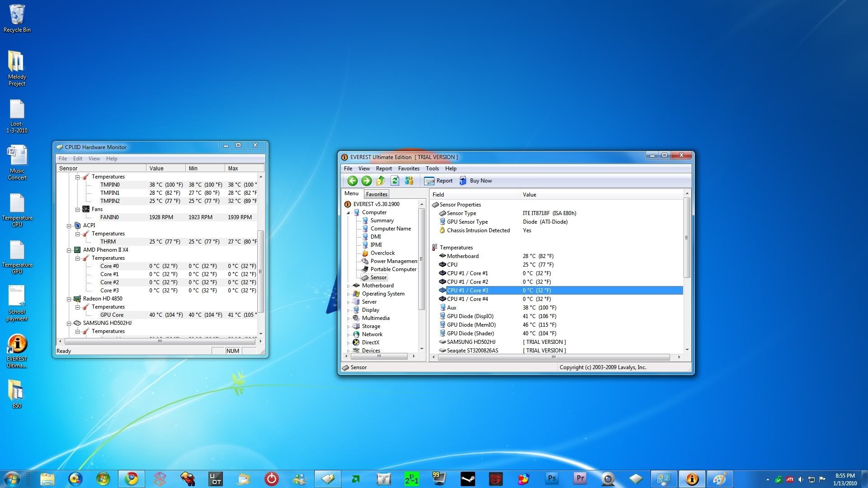Collapse the ACPI node in Hardware Monitor

[69, 225]
